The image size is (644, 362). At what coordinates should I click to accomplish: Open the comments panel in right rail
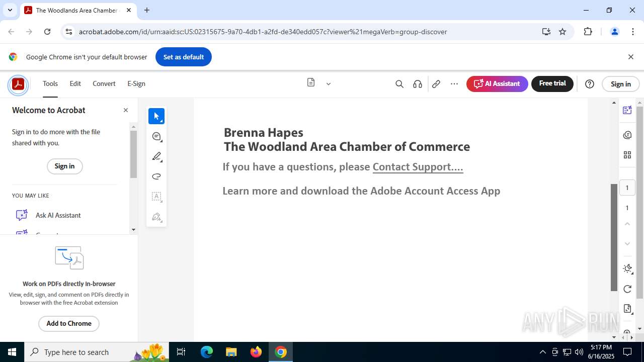click(x=627, y=135)
